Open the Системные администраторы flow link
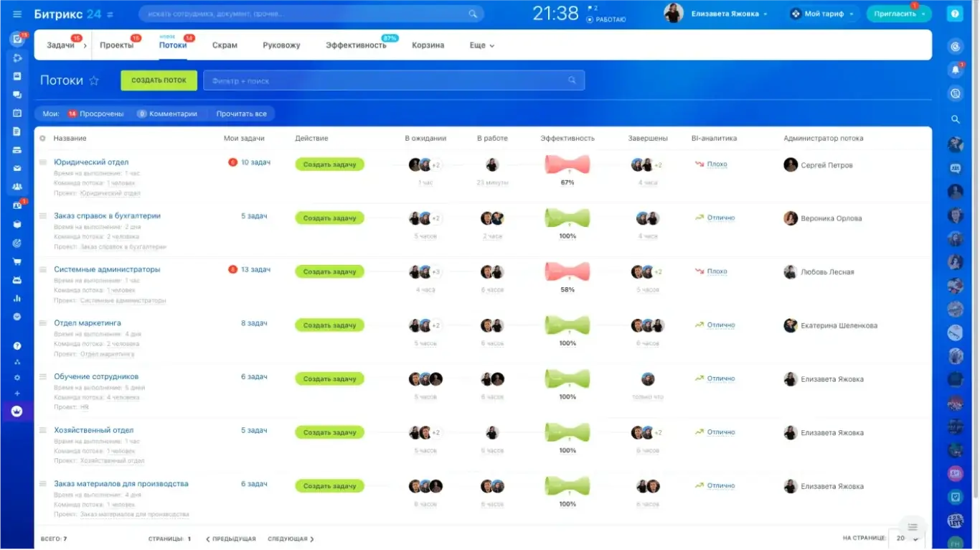The image size is (980, 550). [x=107, y=269]
